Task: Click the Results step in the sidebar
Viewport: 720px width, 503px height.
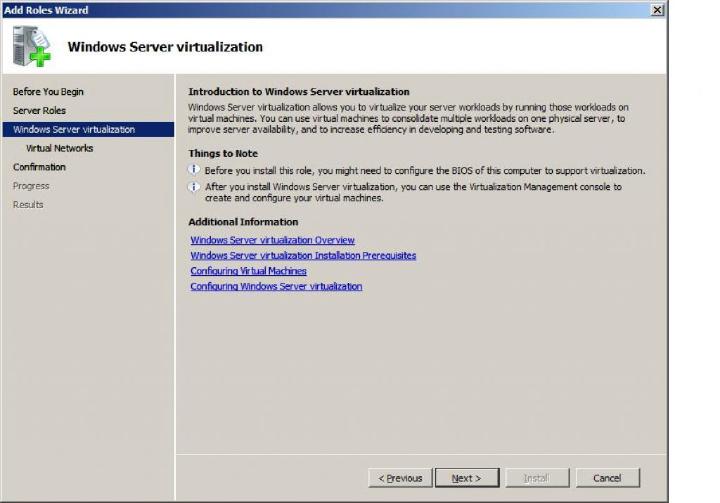Action: (x=28, y=205)
